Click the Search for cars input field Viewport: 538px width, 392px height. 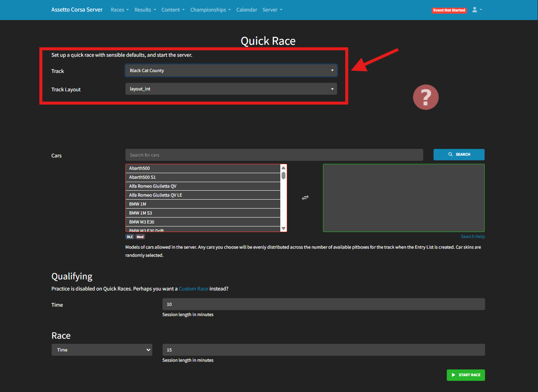274,155
